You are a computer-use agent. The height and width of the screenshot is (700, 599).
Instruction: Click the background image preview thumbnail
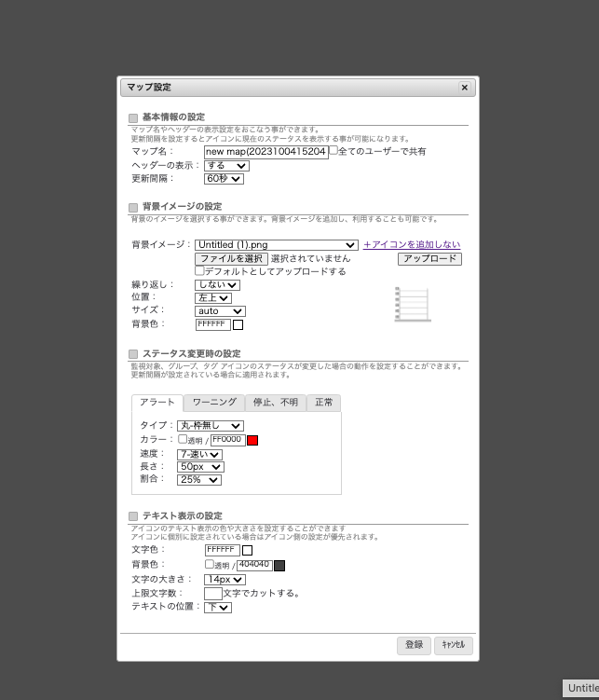[413, 304]
